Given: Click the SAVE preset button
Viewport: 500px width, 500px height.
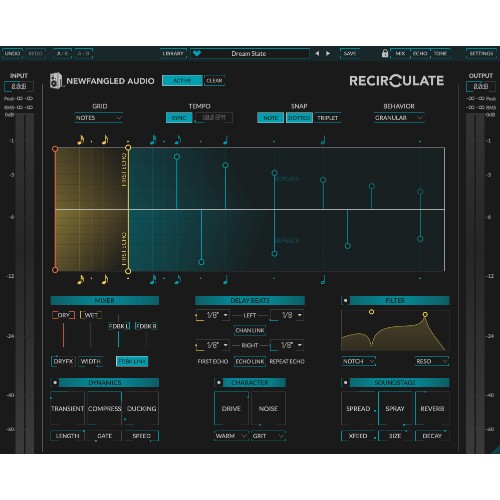Looking at the screenshot, I should pos(350,53).
